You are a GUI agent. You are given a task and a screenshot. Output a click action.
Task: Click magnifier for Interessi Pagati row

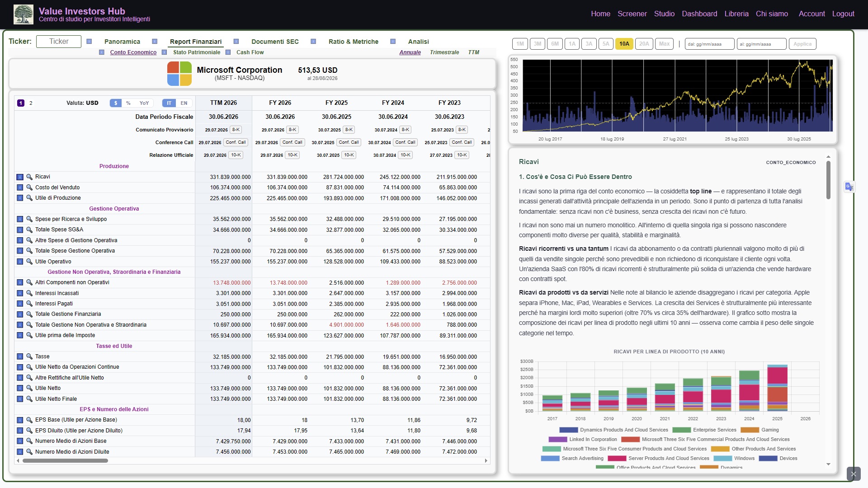[29, 304]
